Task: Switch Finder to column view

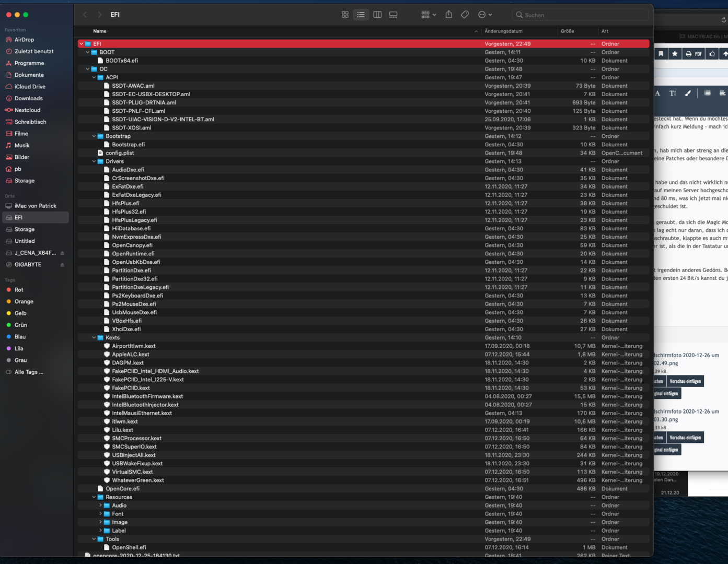Action: 377,15
